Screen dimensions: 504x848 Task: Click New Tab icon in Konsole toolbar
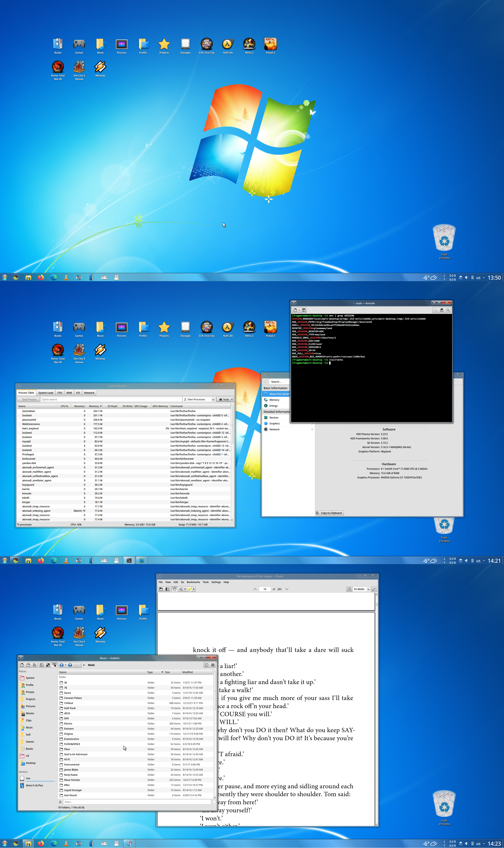(295, 310)
